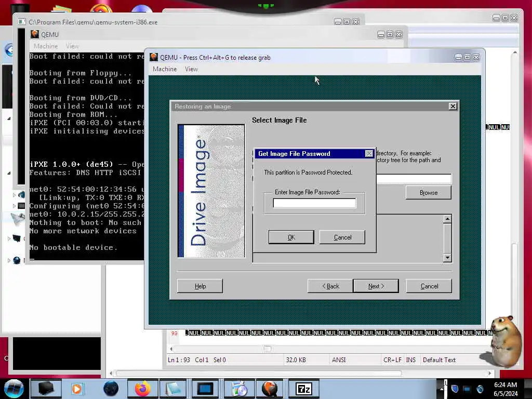Image resolution: width=532 pixels, height=399 pixels.
Task: Click the image file path field left of Browse
Action: tap(414, 179)
